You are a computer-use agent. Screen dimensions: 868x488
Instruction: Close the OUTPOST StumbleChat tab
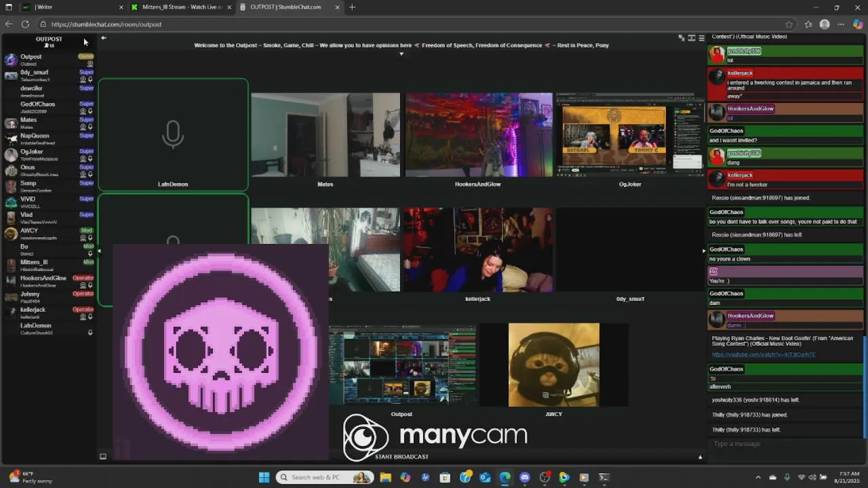point(337,7)
